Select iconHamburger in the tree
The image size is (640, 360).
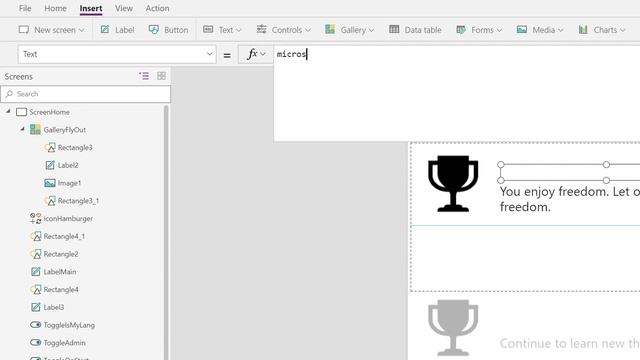coord(68,218)
